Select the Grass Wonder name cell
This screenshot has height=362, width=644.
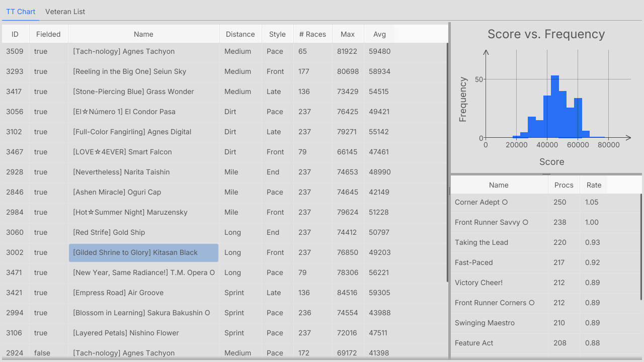click(x=144, y=92)
